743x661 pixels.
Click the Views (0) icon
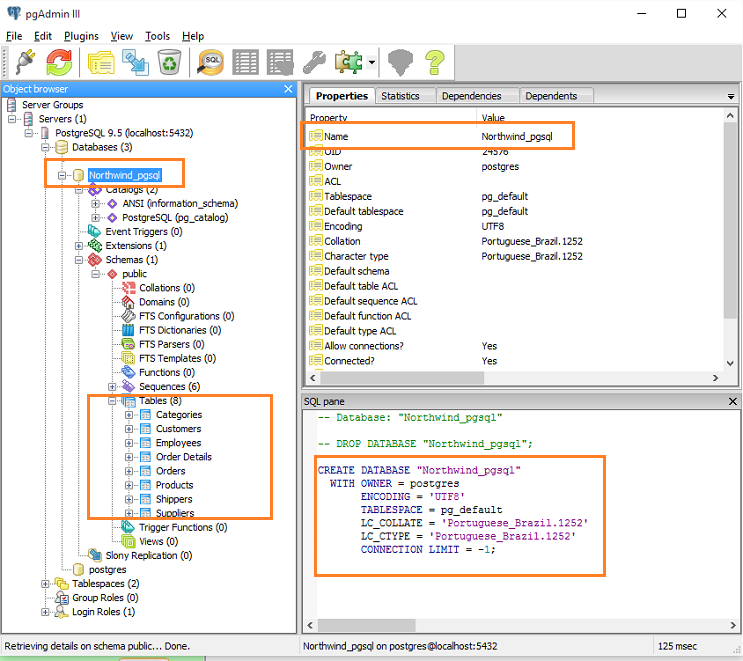coord(128,541)
